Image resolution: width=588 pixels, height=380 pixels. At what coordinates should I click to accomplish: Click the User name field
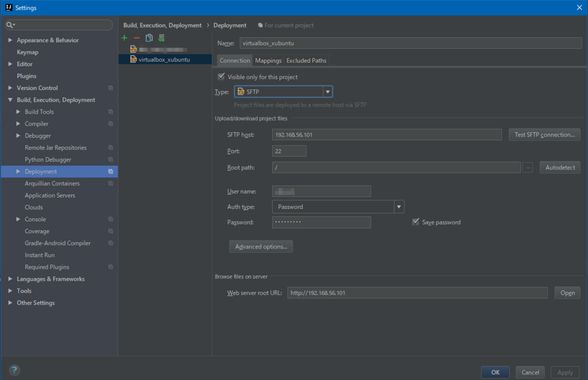[322, 192]
